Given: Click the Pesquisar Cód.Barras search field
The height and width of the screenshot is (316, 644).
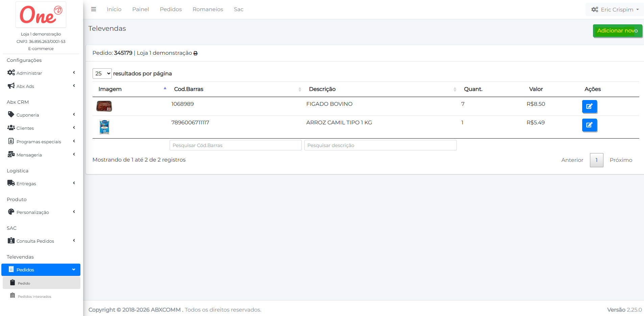Looking at the screenshot, I should 236,145.
